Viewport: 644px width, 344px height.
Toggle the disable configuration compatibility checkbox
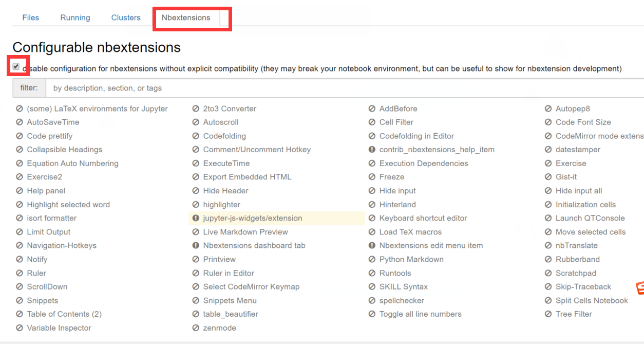pos(16,67)
